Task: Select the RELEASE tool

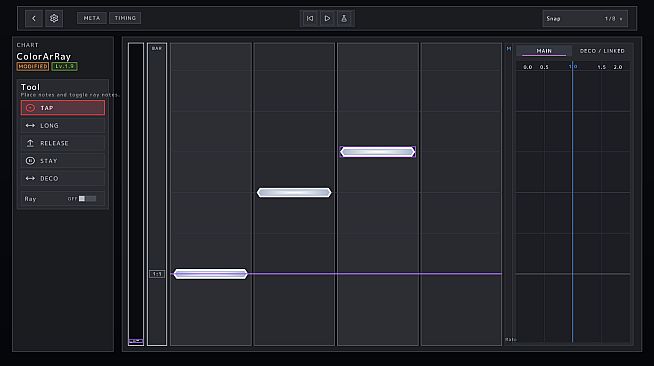Action: 63,143
